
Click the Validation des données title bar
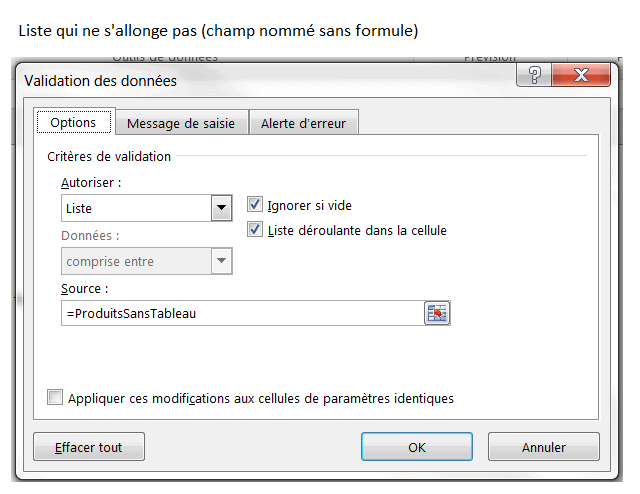click(x=250, y=80)
